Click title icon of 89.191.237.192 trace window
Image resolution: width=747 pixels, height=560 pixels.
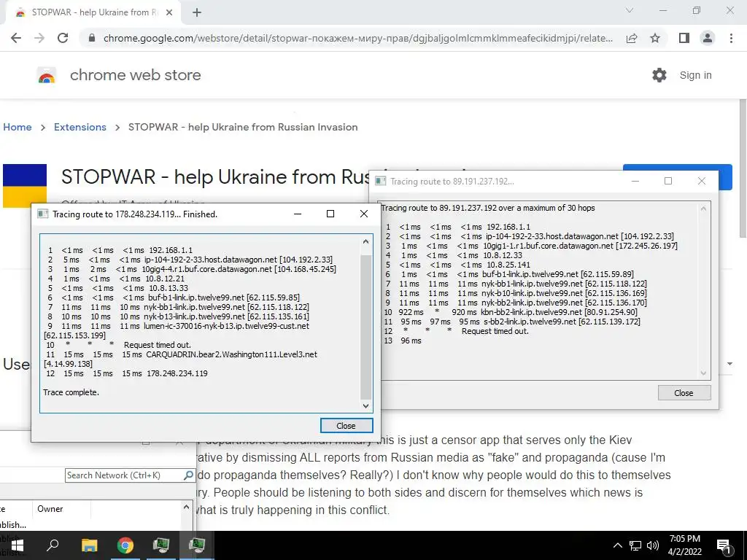click(x=380, y=181)
